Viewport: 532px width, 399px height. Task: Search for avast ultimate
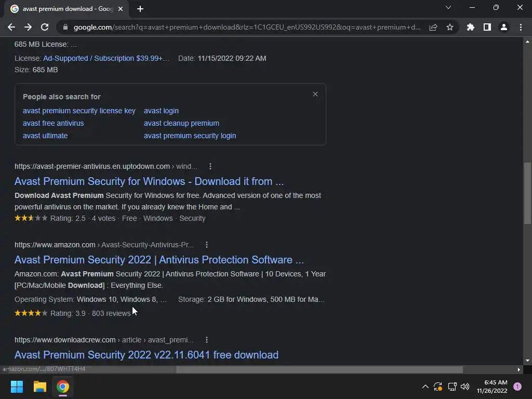click(45, 136)
